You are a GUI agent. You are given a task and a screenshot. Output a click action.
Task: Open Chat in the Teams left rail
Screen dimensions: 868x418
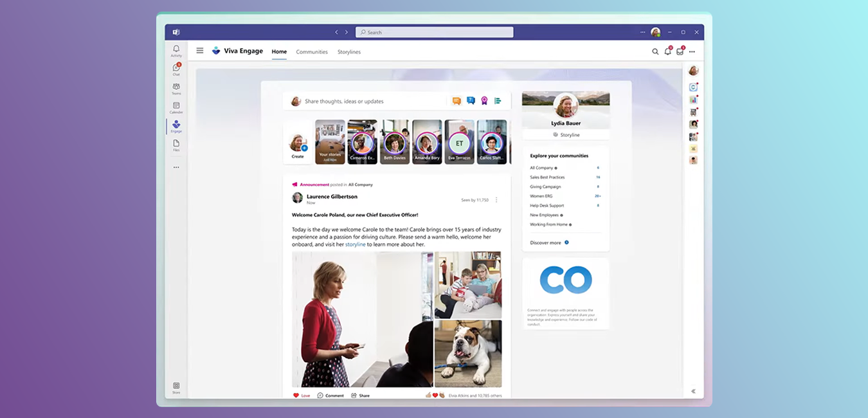point(176,69)
